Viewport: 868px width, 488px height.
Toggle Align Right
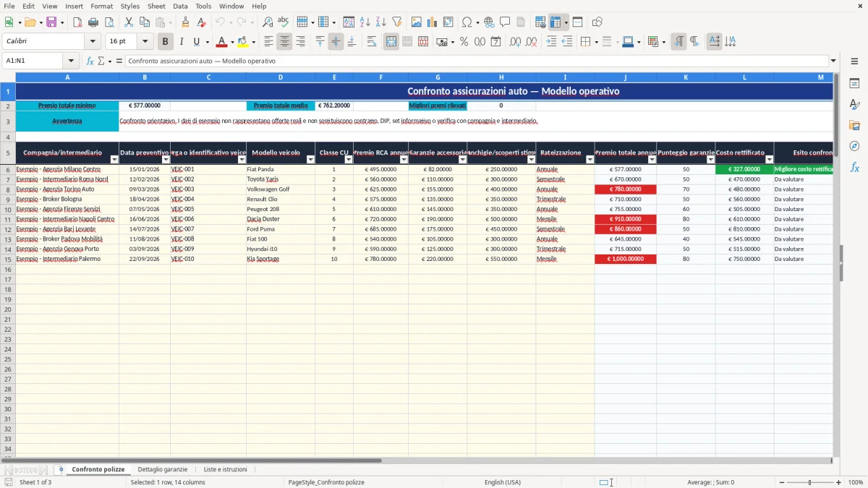tap(300, 42)
